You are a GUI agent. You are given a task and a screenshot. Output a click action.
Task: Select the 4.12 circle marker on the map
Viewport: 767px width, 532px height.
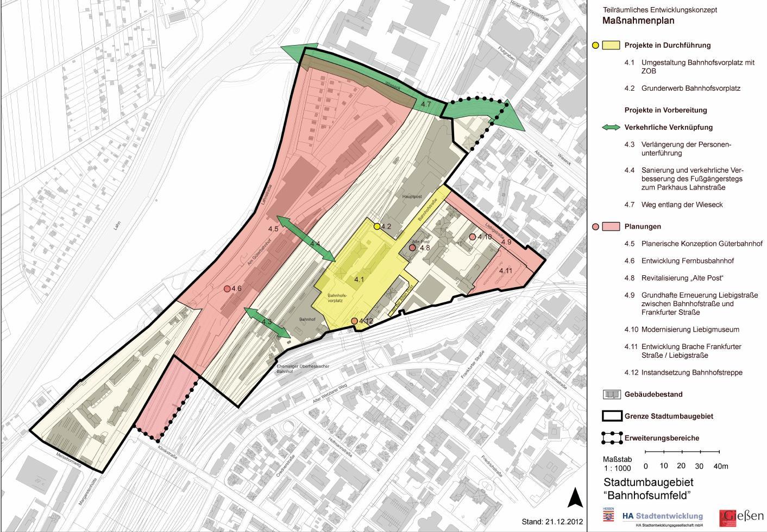354,321
